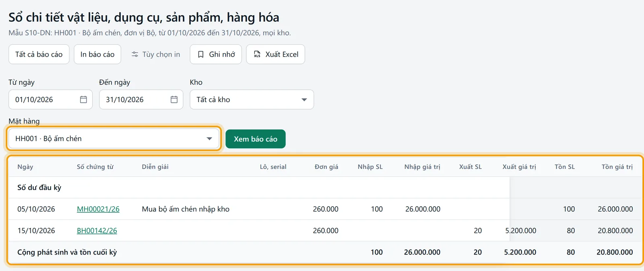
Task: Open Tất cả báo cáo
Action: [39, 54]
